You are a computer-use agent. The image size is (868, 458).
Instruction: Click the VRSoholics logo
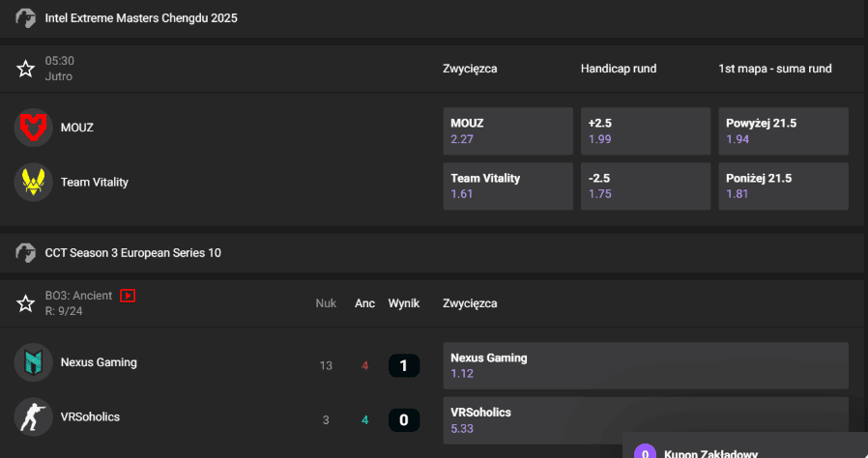click(33, 417)
